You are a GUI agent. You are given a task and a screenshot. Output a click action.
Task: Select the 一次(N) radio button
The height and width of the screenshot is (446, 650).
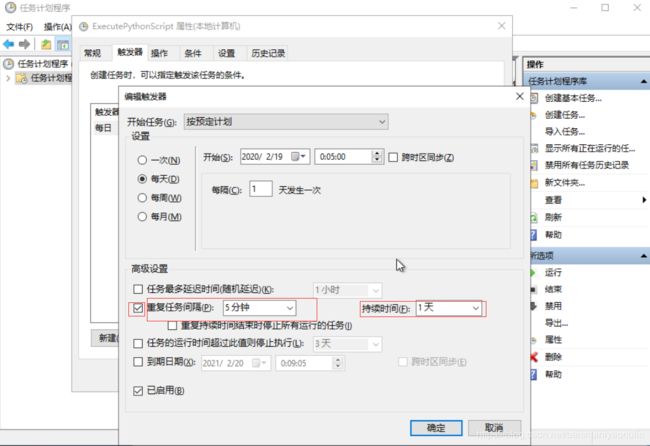click(142, 160)
